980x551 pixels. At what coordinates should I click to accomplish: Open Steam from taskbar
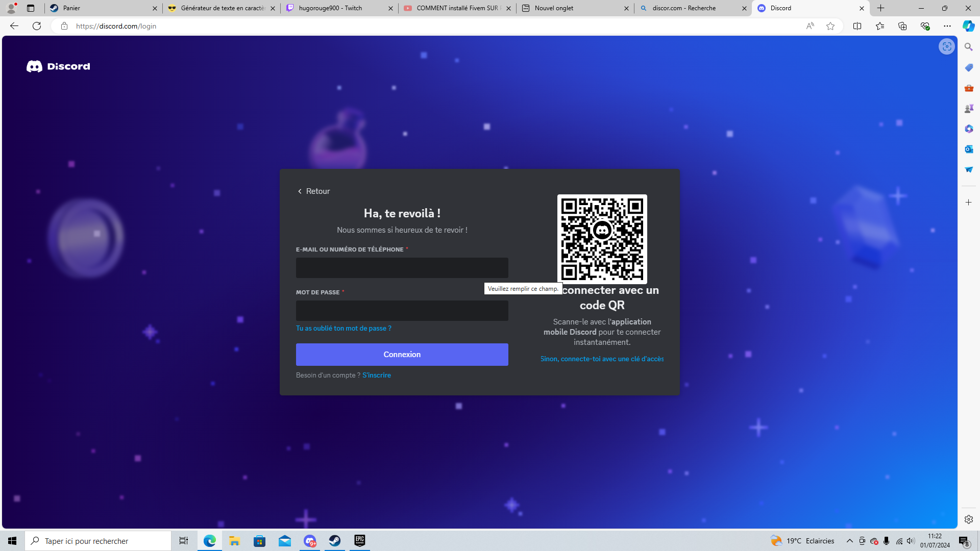pyautogui.click(x=335, y=541)
